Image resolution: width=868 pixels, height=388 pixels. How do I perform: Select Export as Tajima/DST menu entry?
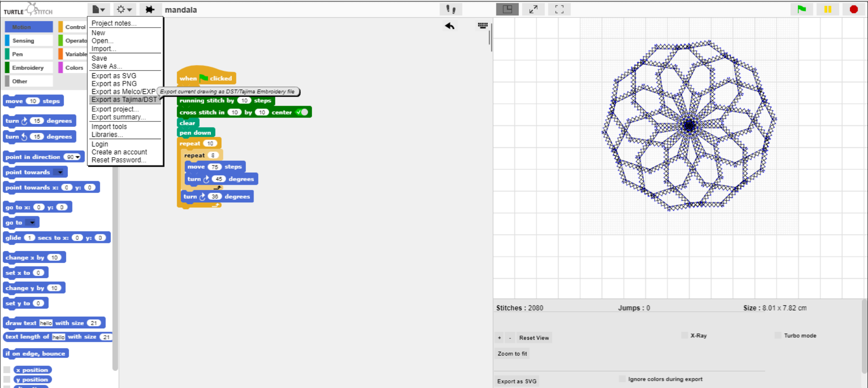(x=124, y=100)
